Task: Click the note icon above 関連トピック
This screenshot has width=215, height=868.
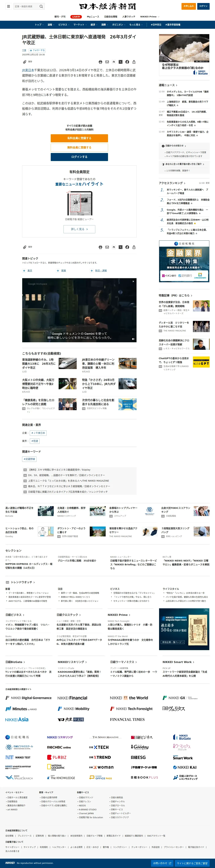Action: pos(114,247)
